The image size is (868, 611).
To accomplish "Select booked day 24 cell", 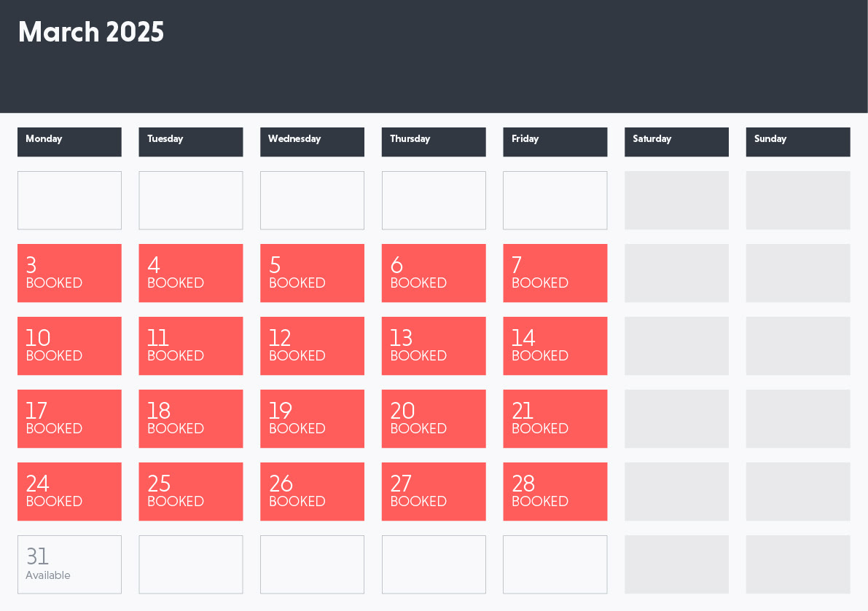I will tap(69, 492).
